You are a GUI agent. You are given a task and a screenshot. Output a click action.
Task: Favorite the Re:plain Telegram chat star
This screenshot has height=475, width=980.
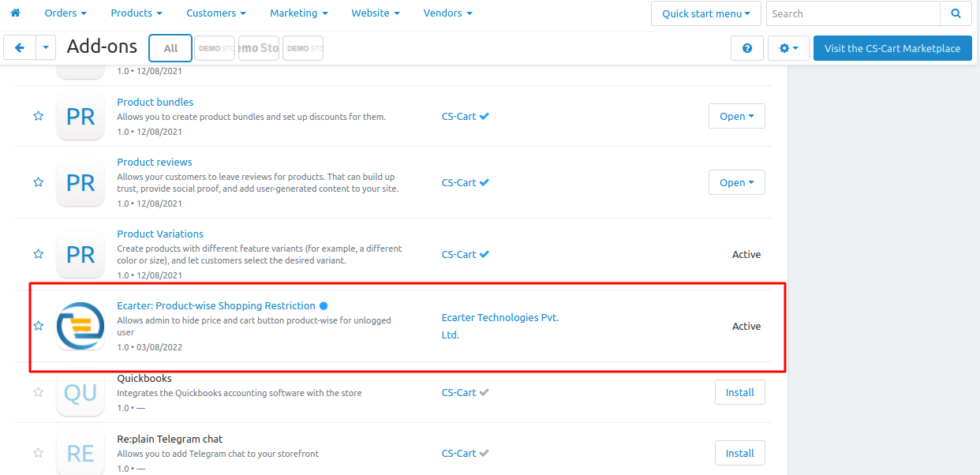pos(38,453)
